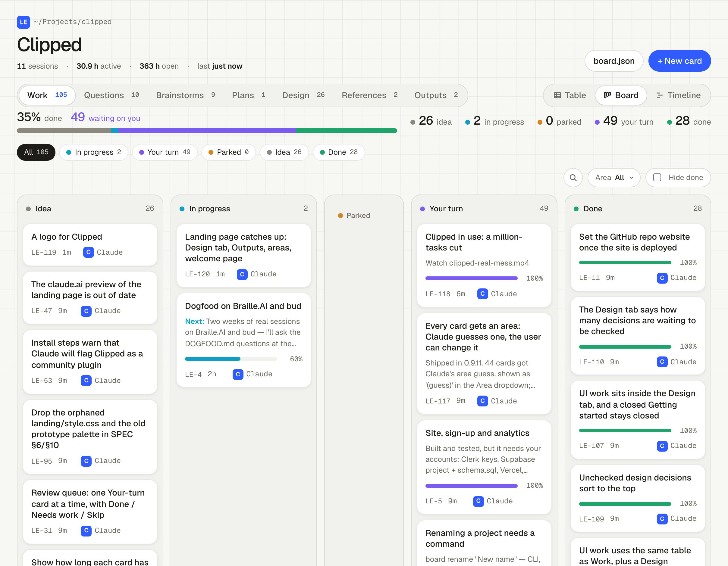728x566 pixels.
Task: Open the Plans tab
Action: coord(249,95)
